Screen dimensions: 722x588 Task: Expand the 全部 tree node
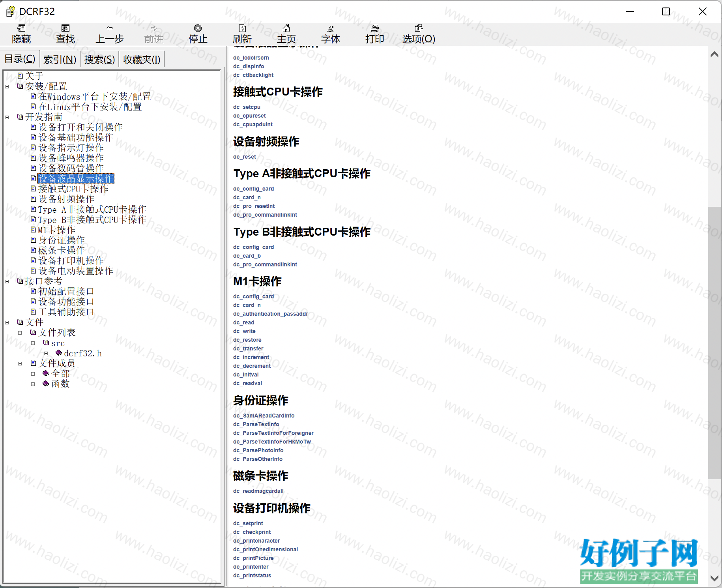[x=33, y=374]
